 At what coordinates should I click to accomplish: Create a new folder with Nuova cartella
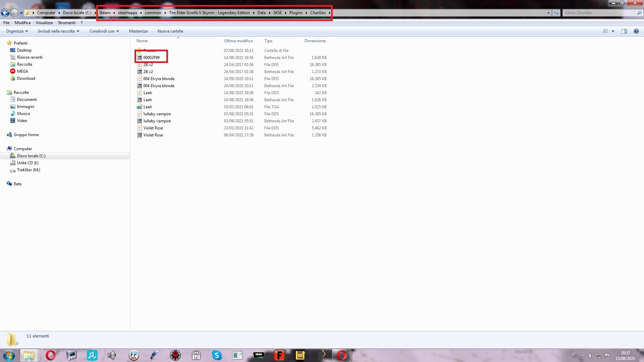tap(170, 31)
